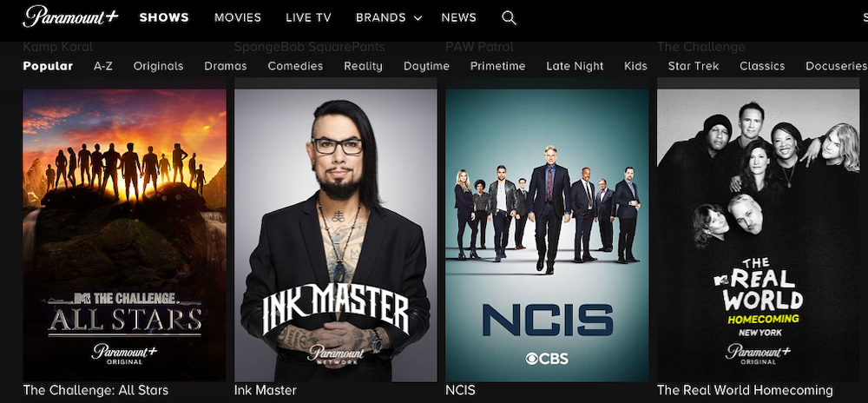
Task: Open the search magnifier icon
Action: point(509,17)
